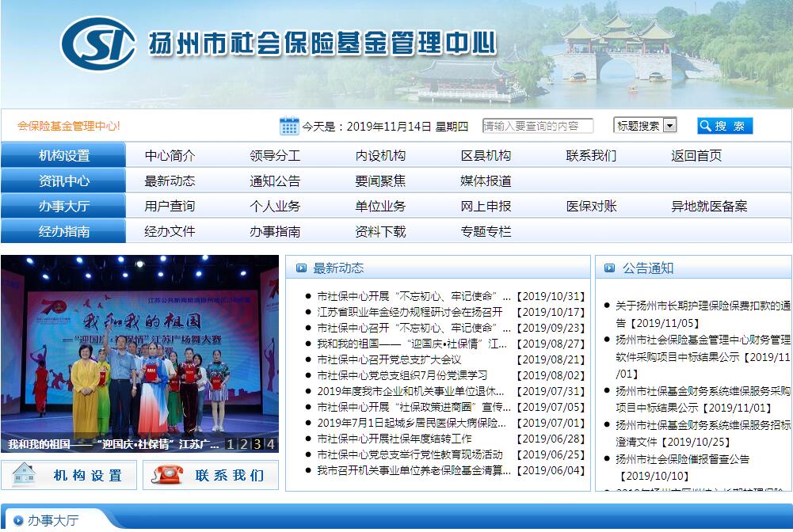Go to 用户查询 in 办事大厅
This screenshot has width=793, height=532.
pos(170,206)
